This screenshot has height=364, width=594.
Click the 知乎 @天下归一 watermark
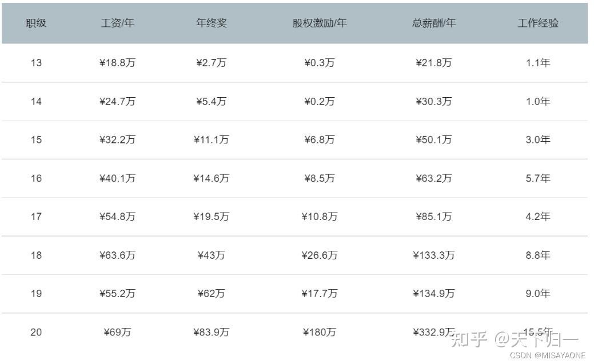[x=515, y=340]
